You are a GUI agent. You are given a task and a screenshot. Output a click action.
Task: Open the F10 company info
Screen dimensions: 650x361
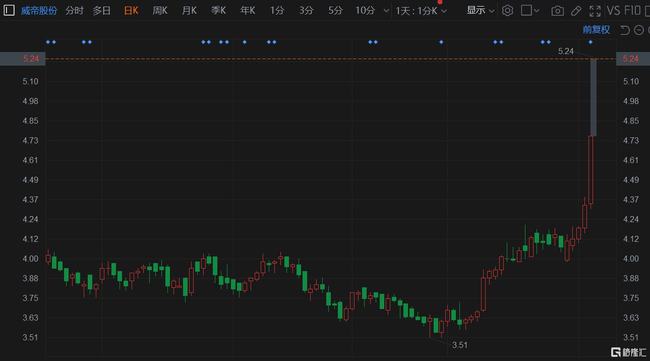632,10
